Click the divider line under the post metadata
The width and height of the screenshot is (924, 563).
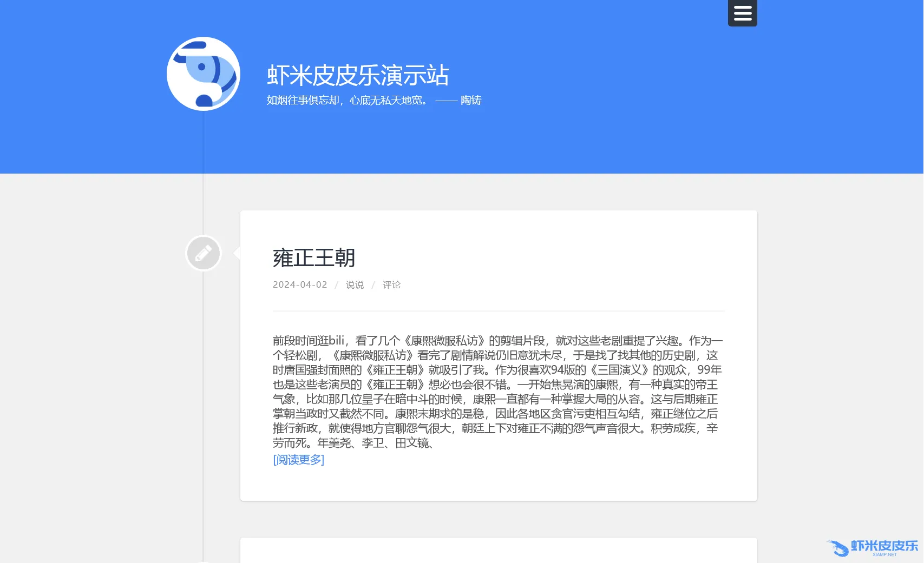(x=498, y=311)
